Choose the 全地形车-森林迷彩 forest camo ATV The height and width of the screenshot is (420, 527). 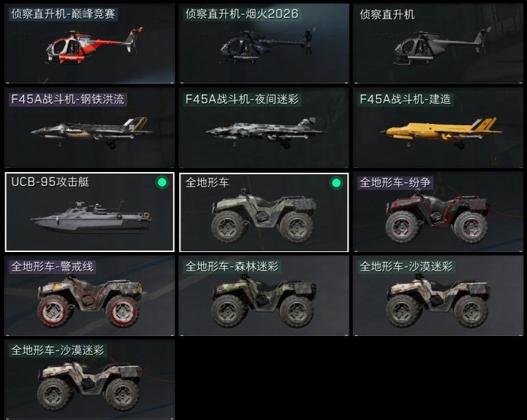coord(264,295)
